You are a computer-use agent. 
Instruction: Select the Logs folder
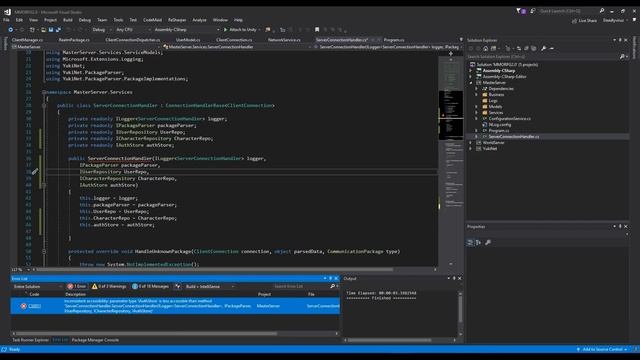(493, 100)
